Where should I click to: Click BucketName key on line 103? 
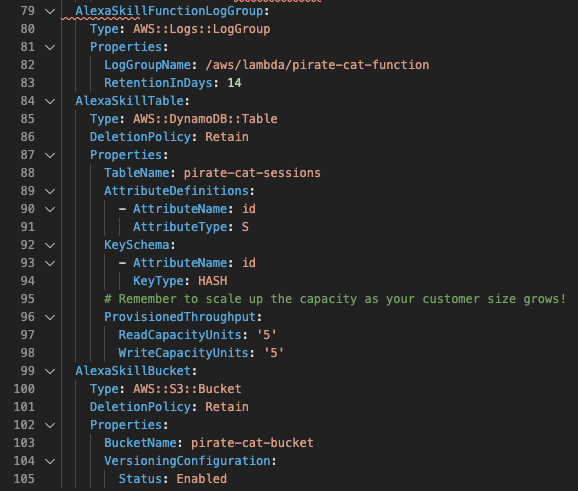pyautogui.click(x=140, y=443)
